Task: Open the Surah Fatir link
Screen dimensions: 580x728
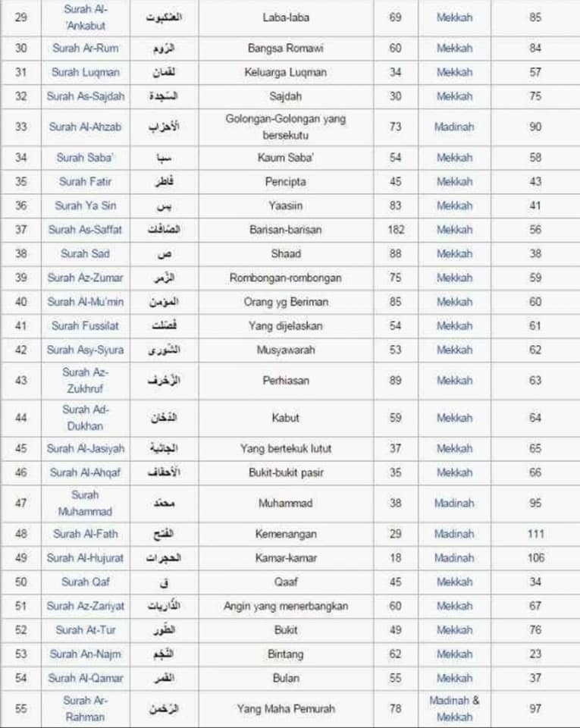Action: coord(86,182)
